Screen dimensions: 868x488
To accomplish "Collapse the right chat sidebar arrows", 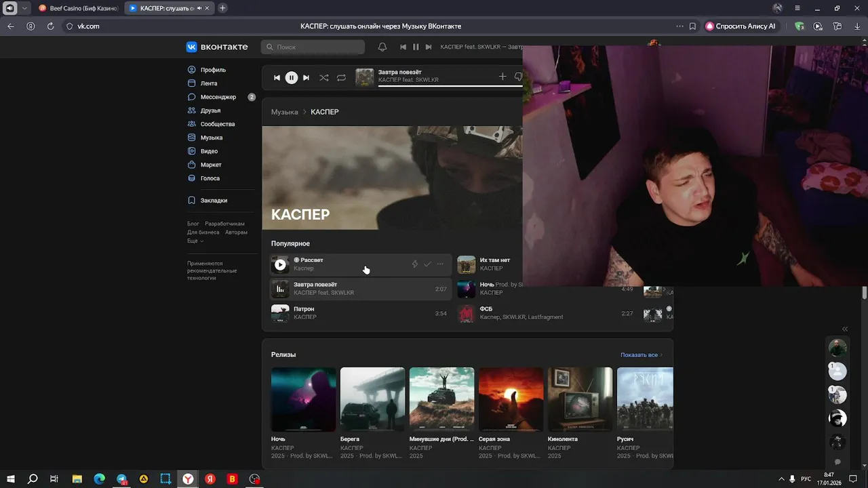I will point(845,329).
